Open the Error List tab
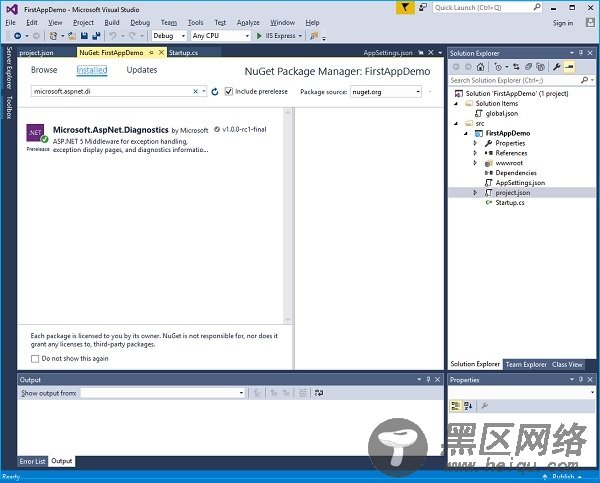Screen dimensions: 600x483 33,461
